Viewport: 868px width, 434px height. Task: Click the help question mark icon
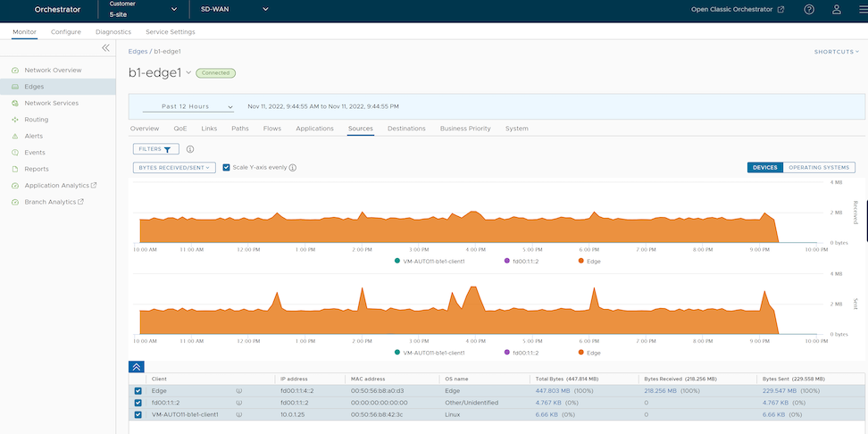[x=809, y=10]
